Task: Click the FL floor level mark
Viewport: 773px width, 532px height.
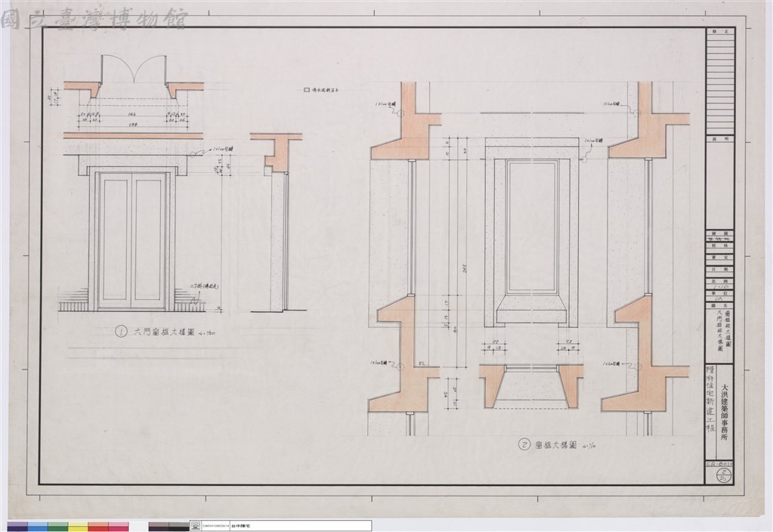Action: click(x=422, y=363)
